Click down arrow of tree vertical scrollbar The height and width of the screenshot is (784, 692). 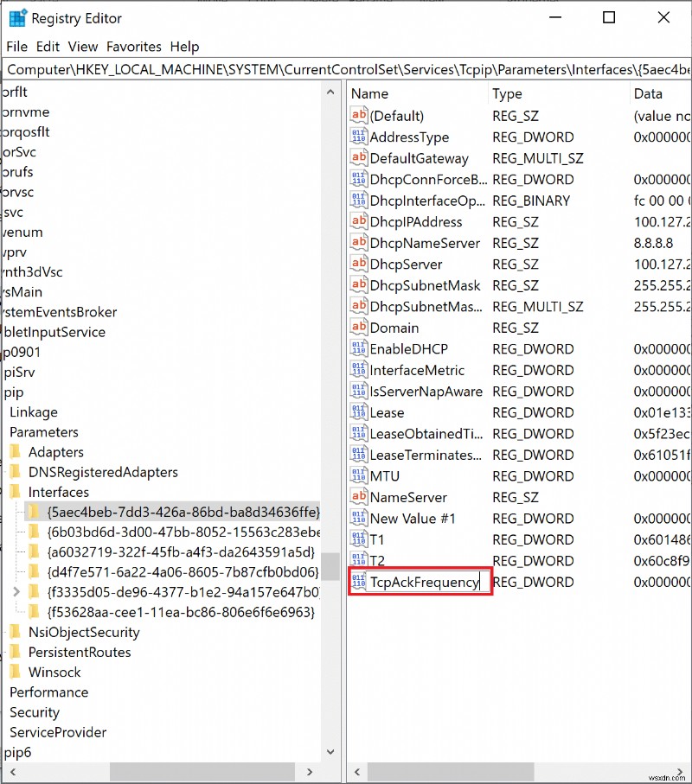click(330, 751)
